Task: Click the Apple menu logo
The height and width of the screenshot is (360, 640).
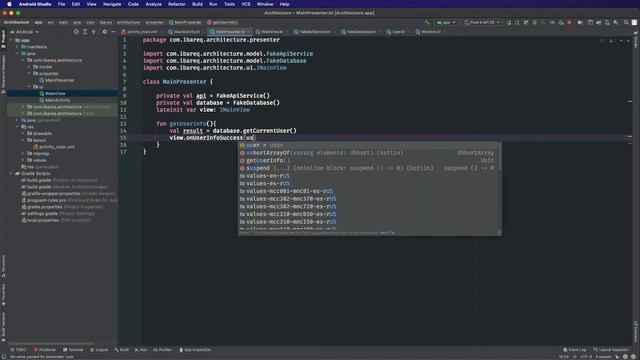Action: 9,4
